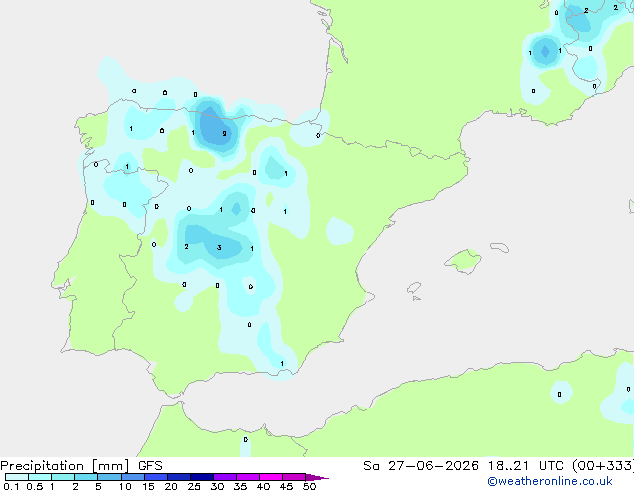Click the '3' precipitation value in central Spain
The width and height of the screenshot is (634, 490).
[219, 247]
